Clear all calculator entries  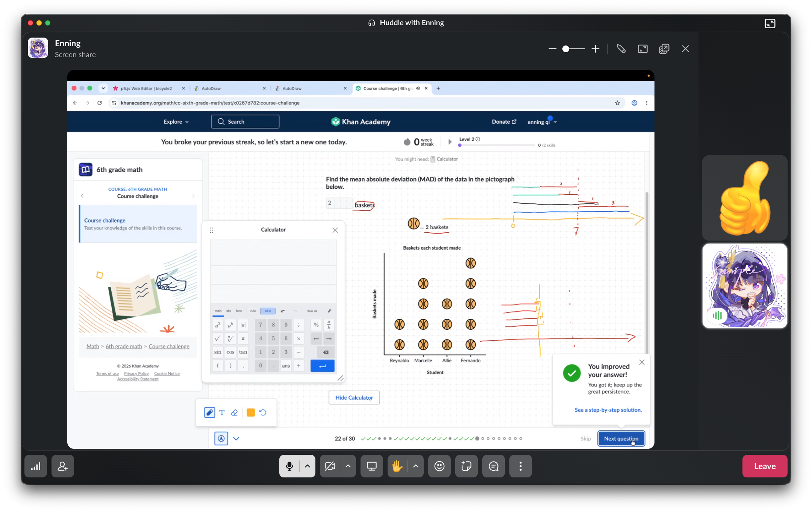pyautogui.click(x=312, y=311)
